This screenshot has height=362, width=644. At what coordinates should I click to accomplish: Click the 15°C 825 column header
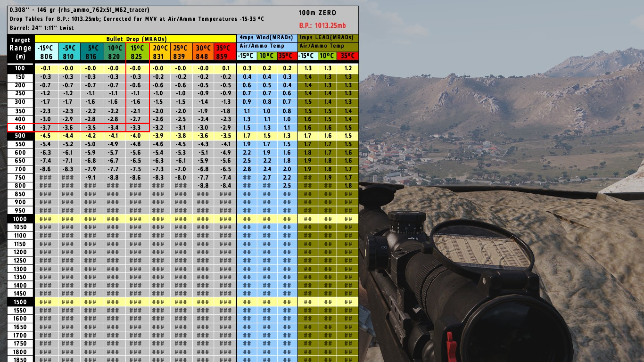click(138, 52)
